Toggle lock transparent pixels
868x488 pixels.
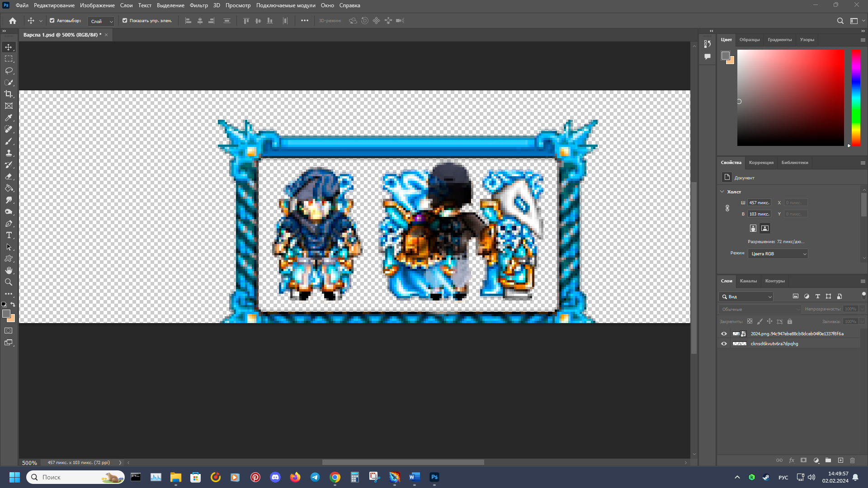tap(750, 322)
